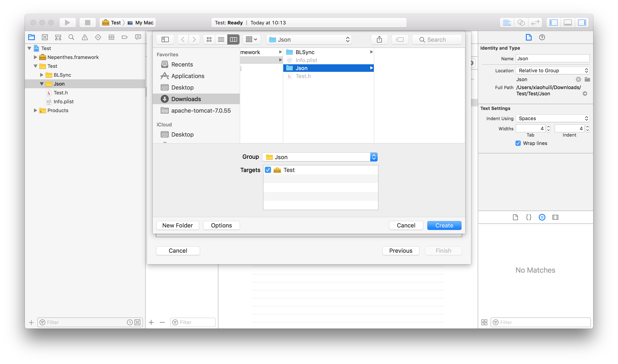Expand the Products group
Image resolution: width=618 pixels, height=364 pixels.
coord(35,110)
